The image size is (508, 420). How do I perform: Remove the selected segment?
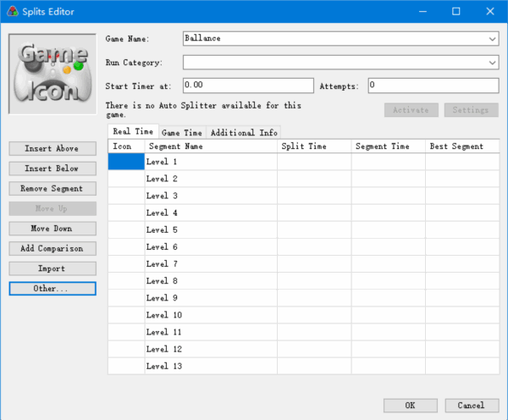[52, 189]
